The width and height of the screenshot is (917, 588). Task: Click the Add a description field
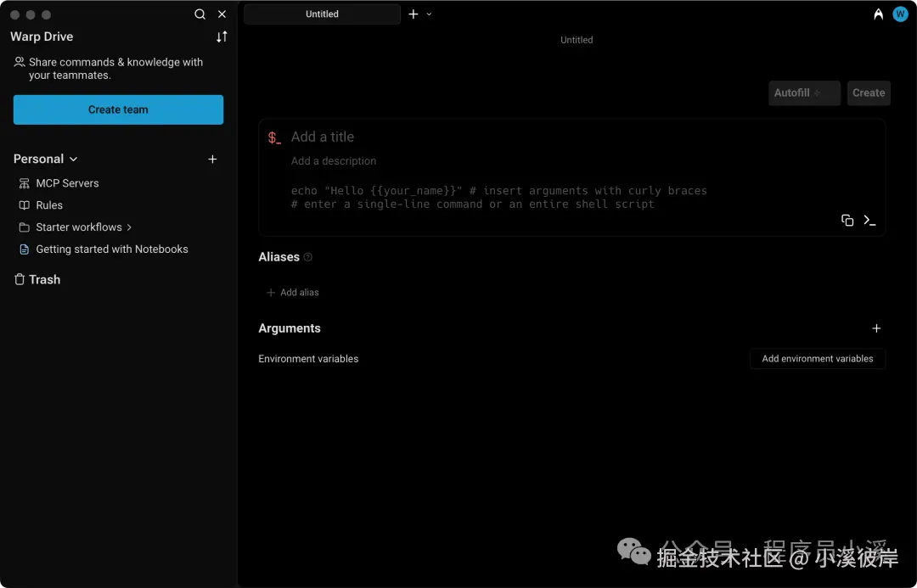click(334, 160)
